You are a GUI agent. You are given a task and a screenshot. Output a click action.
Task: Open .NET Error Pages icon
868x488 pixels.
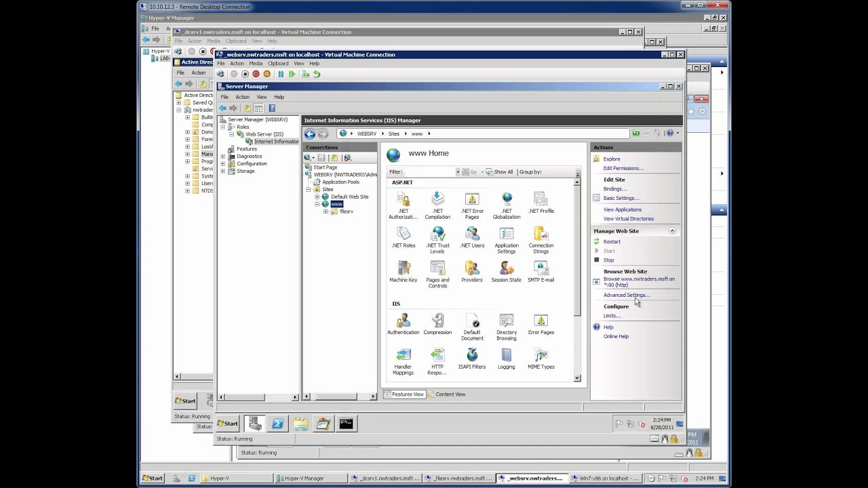[x=472, y=205]
